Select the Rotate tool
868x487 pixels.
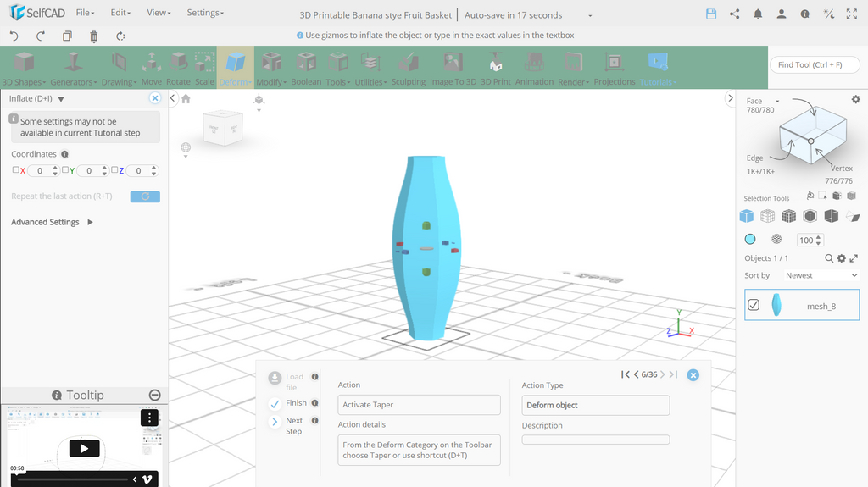coord(178,69)
